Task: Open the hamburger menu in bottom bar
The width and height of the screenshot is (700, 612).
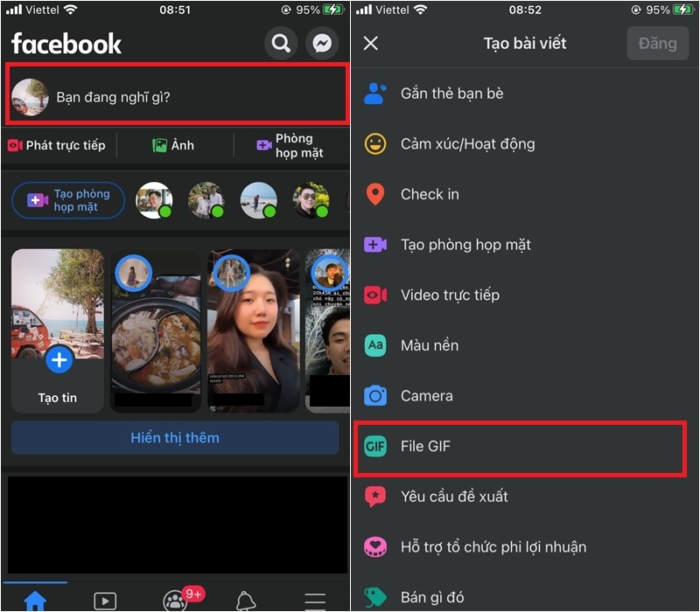Action: [314, 600]
